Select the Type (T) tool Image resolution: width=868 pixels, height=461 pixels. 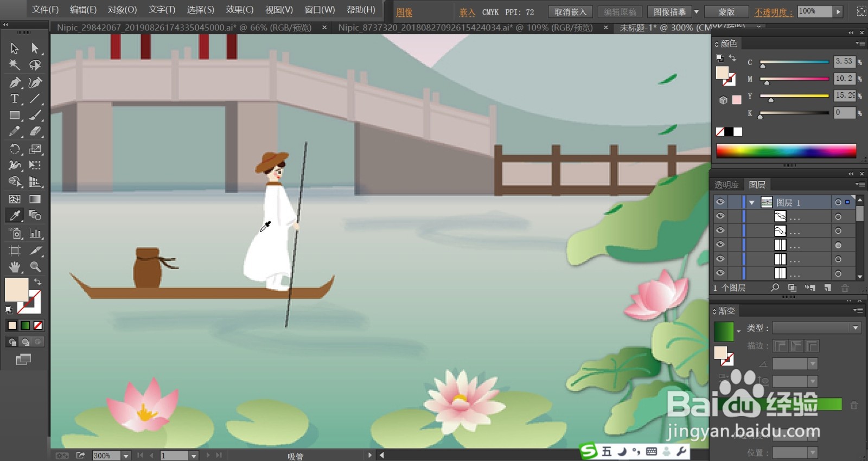(15, 99)
